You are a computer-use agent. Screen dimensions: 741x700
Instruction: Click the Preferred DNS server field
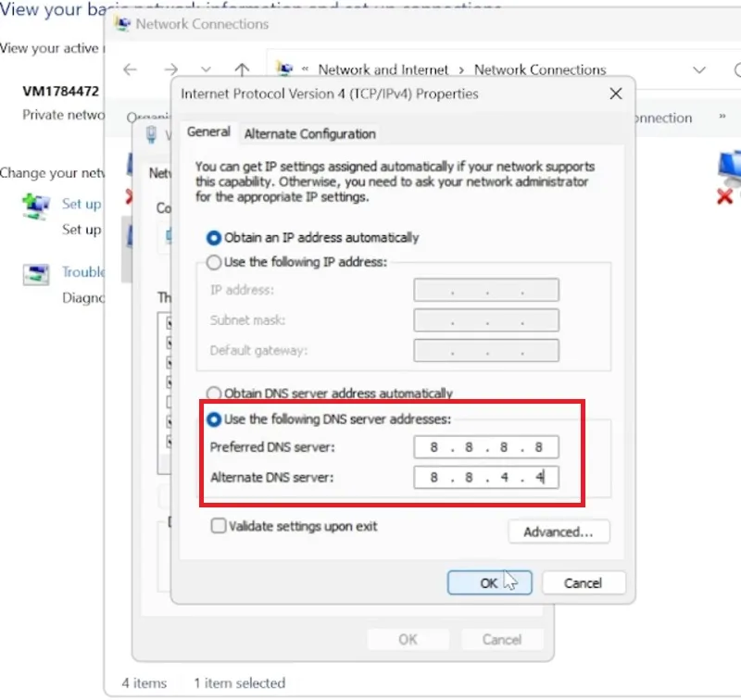coord(485,447)
